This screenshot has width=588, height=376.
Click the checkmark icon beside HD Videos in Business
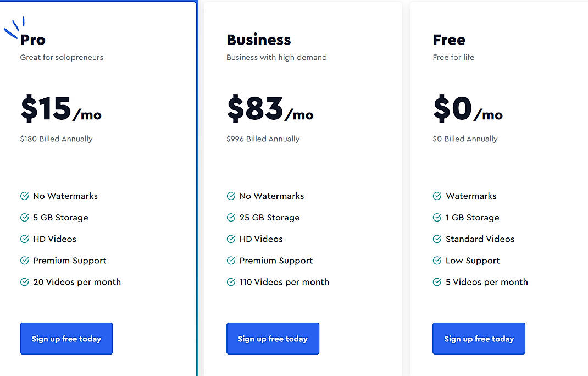click(x=230, y=239)
